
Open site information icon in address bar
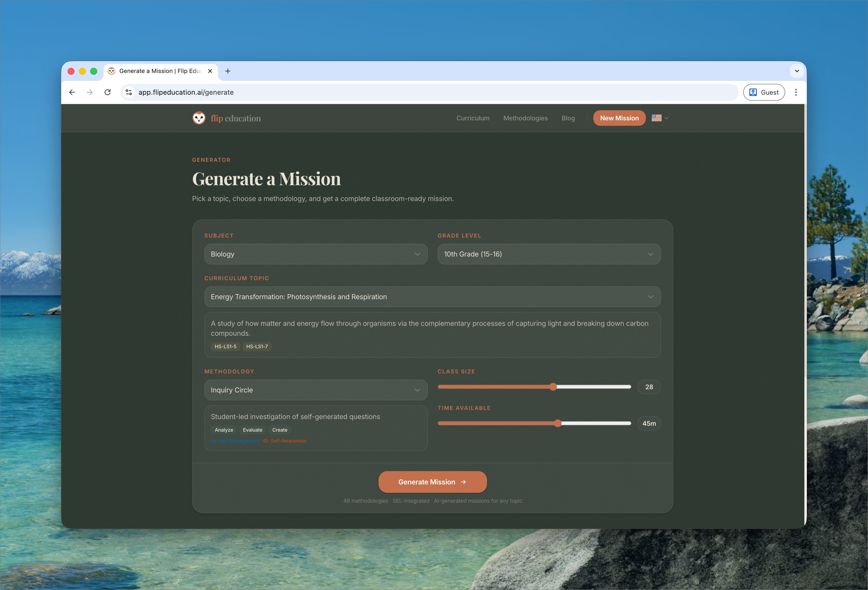(129, 92)
